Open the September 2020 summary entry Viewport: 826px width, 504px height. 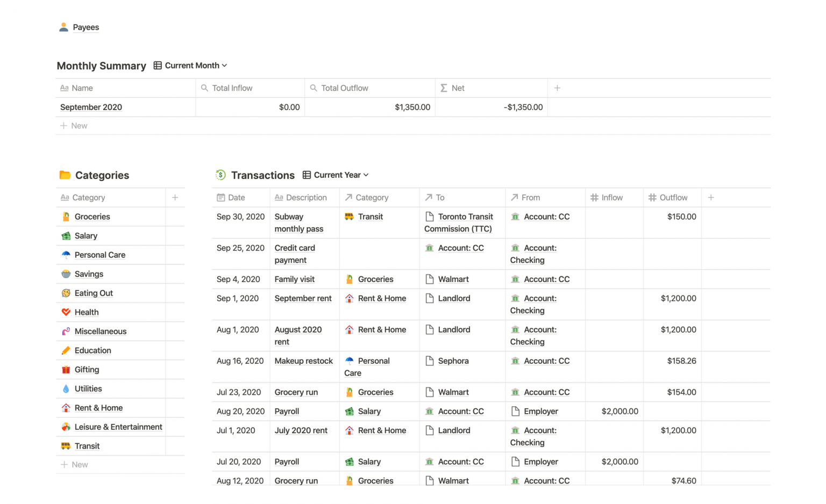[x=91, y=107]
